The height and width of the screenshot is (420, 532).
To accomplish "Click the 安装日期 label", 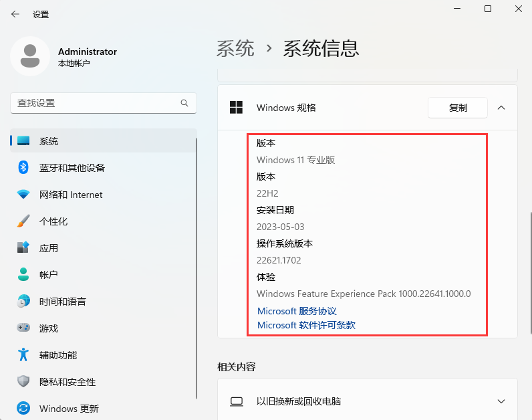I will [275, 210].
